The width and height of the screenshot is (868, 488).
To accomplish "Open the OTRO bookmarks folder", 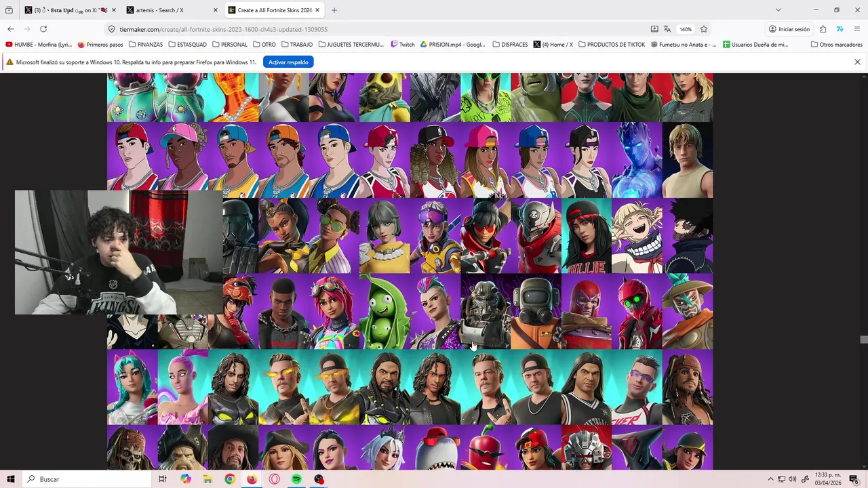I will point(264,45).
